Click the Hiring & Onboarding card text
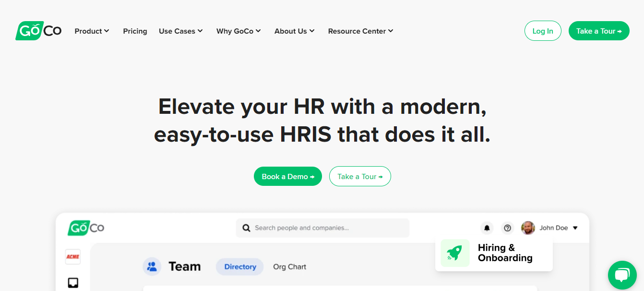The image size is (644, 291). pos(505,253)
